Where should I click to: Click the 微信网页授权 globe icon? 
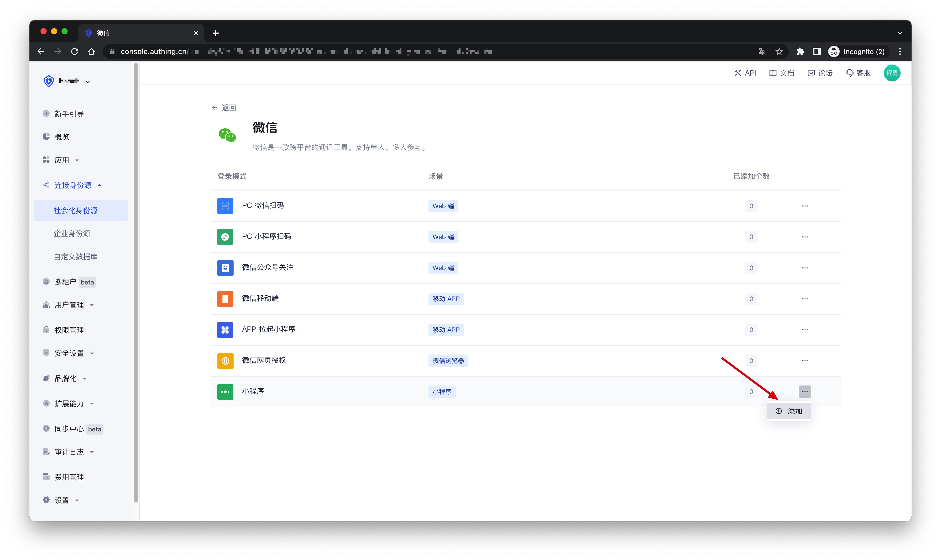tap(225, 361)
